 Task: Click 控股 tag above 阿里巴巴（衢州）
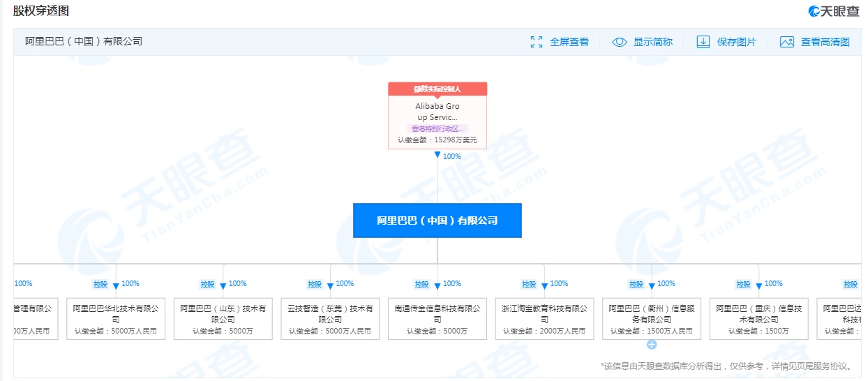636,284
